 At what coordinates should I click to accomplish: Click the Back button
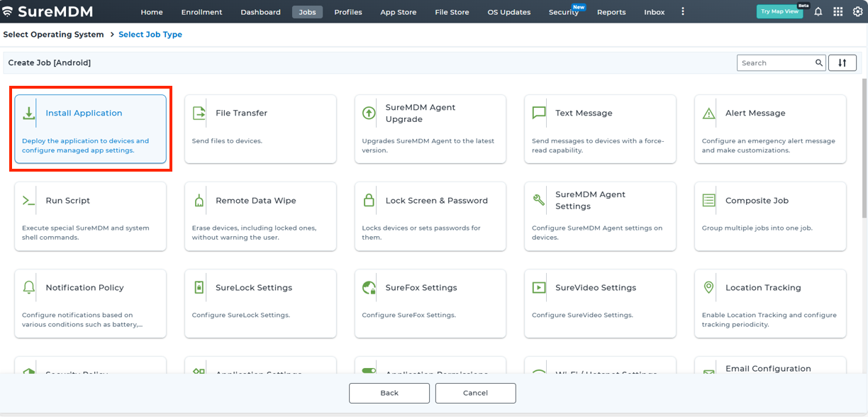click(x=389, y=393)
